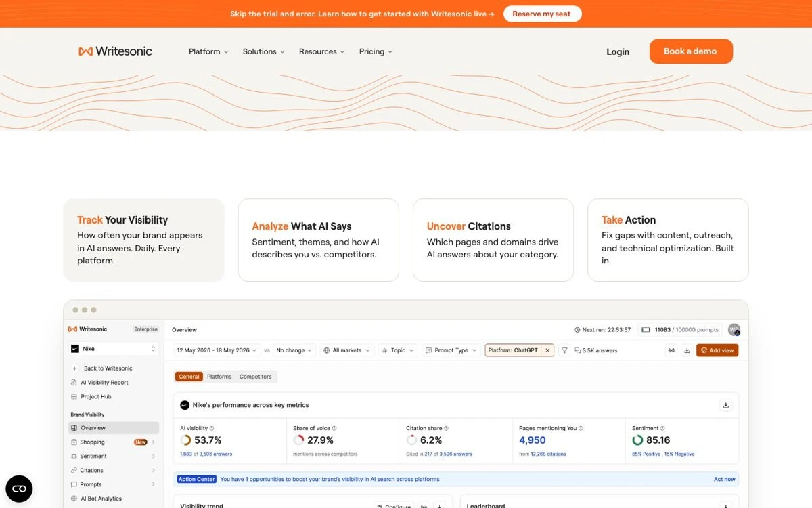This screenshot has width=812, height=508.
Task: Remove the Platform: ChatGPT filter chip
Action: pos(548,350)
